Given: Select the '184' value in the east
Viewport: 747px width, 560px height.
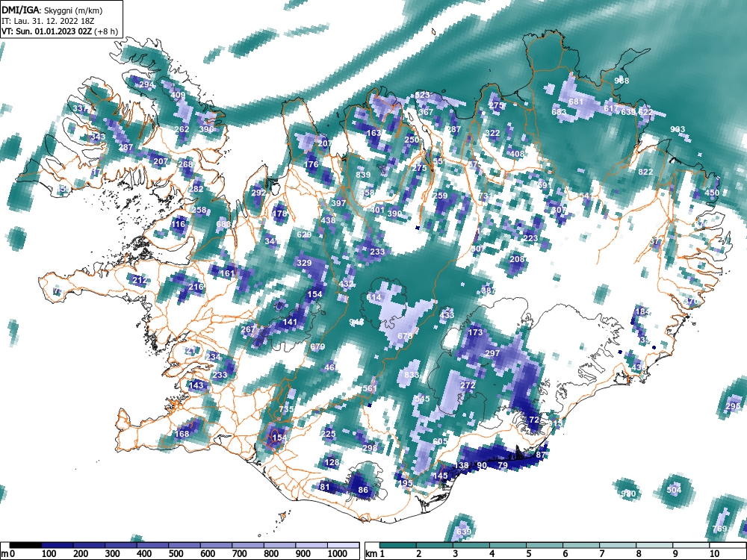Looking at the screenshot, I should tap(642, 312).
